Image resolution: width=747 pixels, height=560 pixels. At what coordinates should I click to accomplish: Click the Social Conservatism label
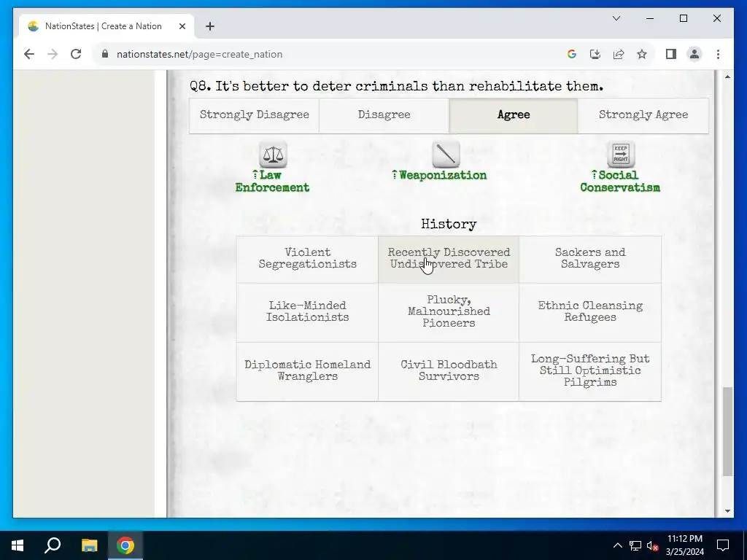[x=620, y=182]
